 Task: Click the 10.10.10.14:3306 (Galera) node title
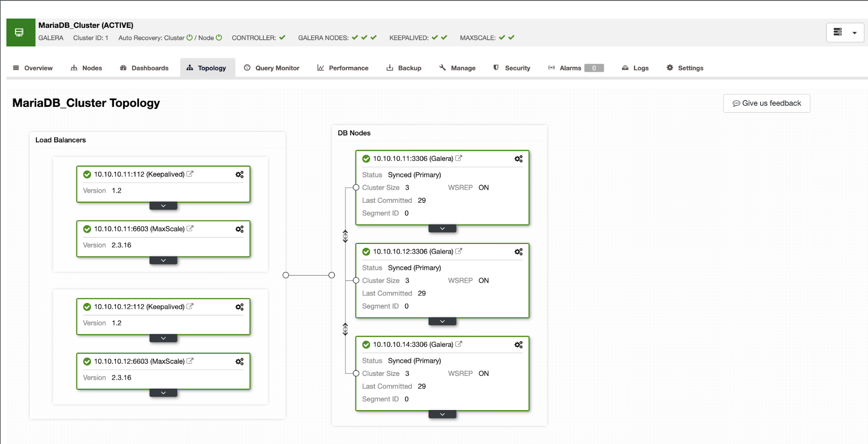tap(413, 345)
